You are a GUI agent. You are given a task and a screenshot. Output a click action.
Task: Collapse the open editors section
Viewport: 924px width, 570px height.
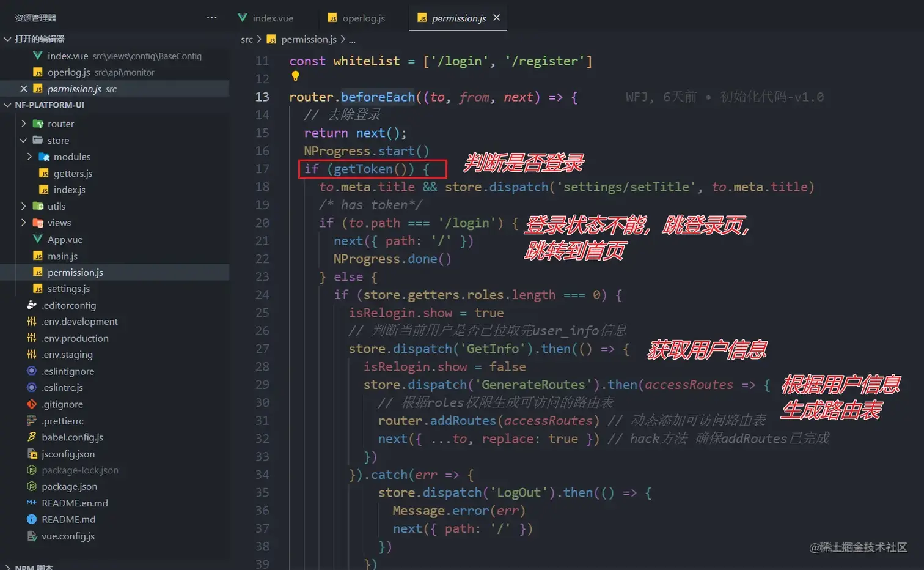(7, 39)
